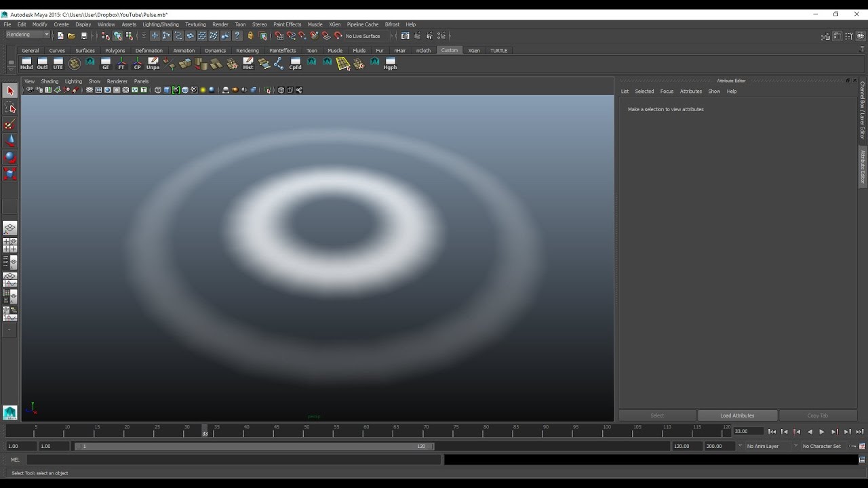868x488 pixels.
Task: Click the Load Attributes button
Action: [737, 415]
